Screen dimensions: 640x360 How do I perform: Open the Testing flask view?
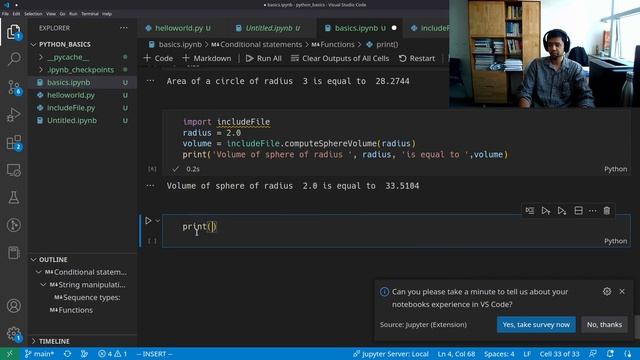coord(13,198)
